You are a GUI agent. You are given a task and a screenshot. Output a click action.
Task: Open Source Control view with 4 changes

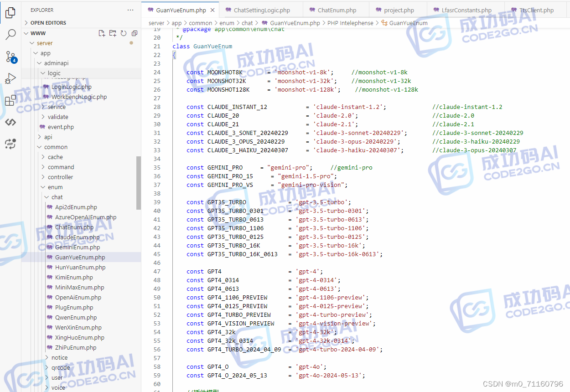tap(10, 57)
